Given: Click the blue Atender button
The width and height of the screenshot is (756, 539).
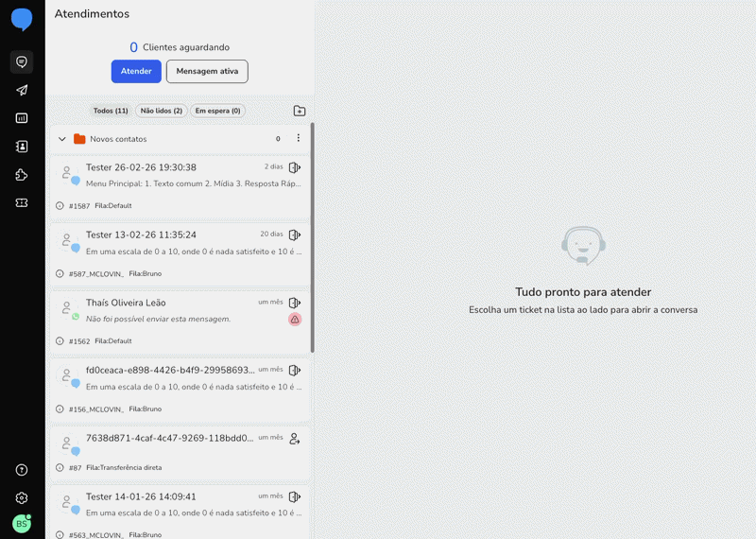Looking at the screenshot, I should [x=136, y=71].
